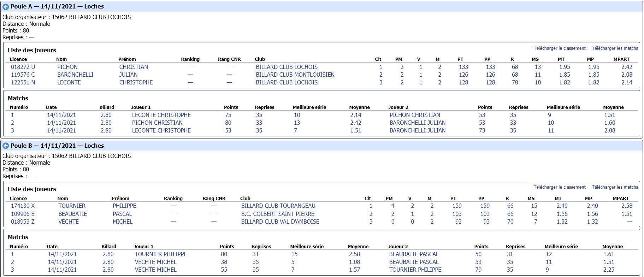Click Poule A organizer club 15062 BILLARD CLUB LOCHOIS text
Screen dimensions: 644x277
click(91, 17)
